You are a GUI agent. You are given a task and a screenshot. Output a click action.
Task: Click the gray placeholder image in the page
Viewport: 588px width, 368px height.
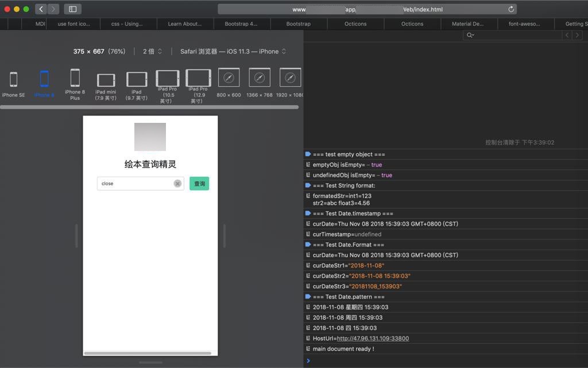(150, 137)
